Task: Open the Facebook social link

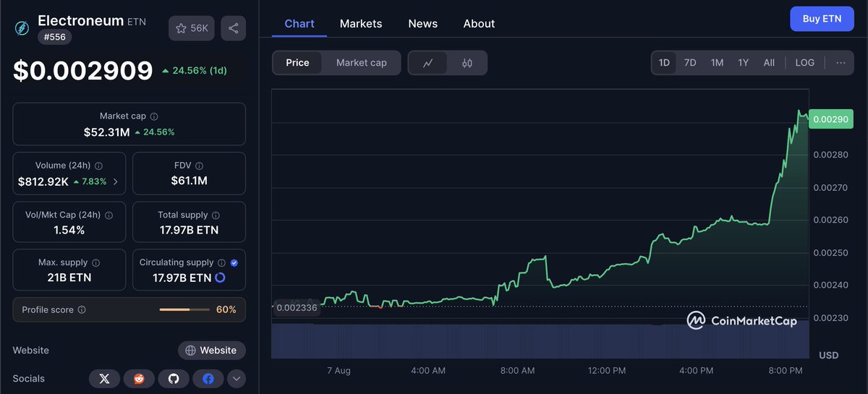Action: pyautogui.click(x=208, y=379)
